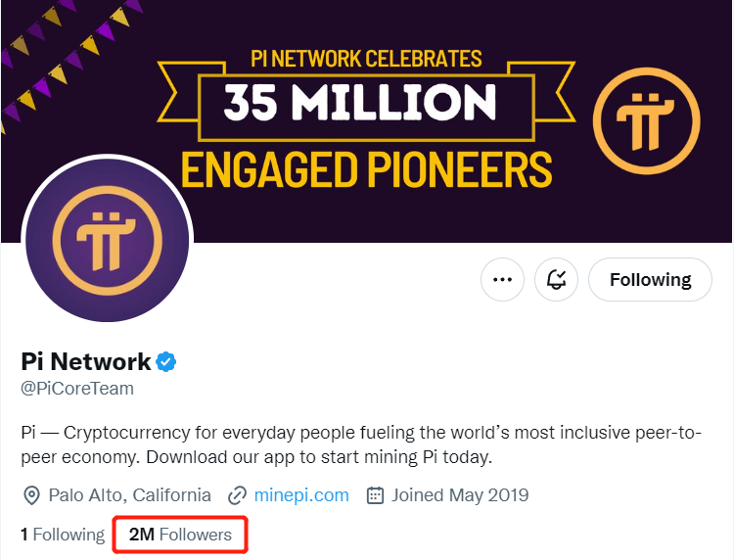Screen dimensions: 734x560
Task: Open the minepi.com website link
Action: [x=300, y=494]
